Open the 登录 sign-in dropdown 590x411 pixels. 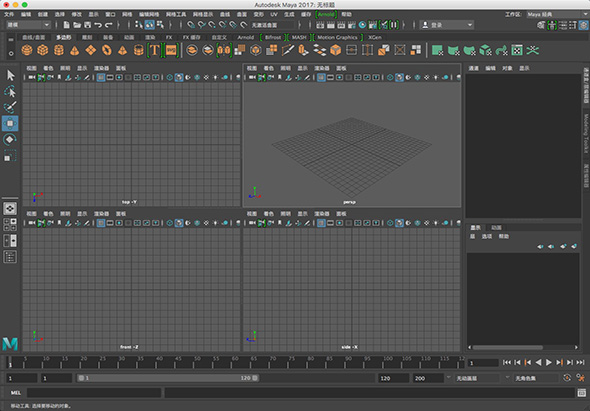447,25
